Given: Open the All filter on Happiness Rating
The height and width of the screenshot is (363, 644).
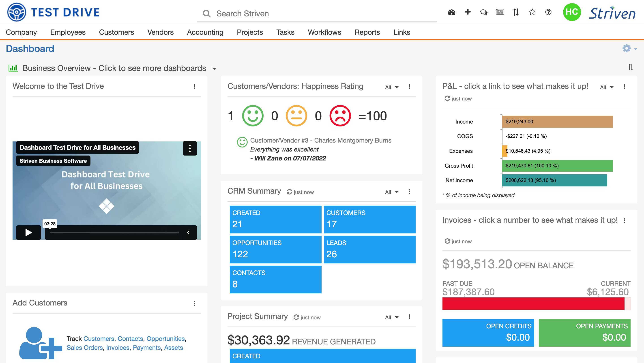Looking at the screenshot, I should pos(391,87).
